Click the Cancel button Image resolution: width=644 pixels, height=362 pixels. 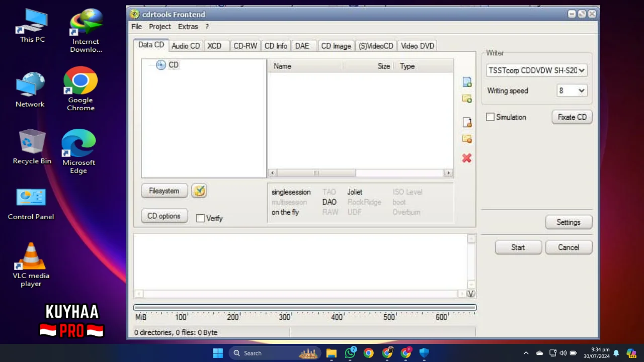[569, 247]
